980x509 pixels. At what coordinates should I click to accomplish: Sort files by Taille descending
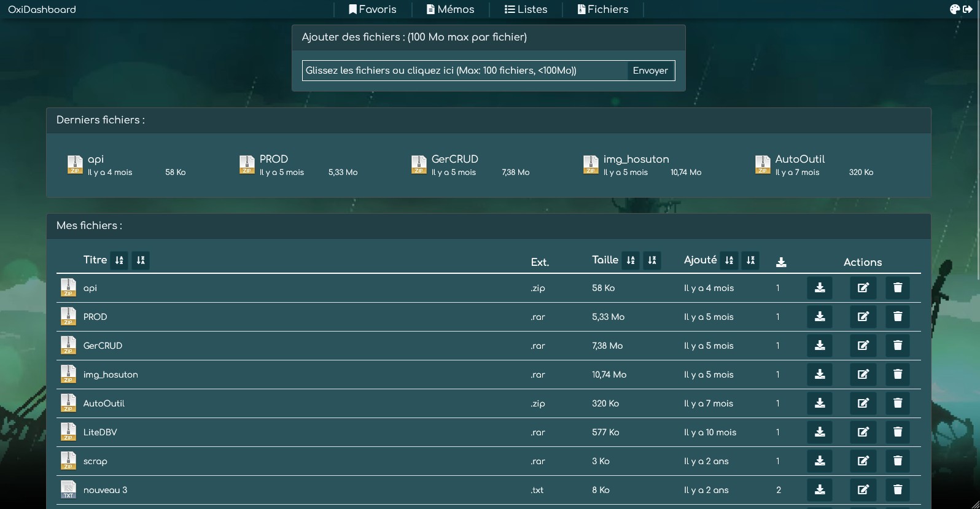652,260
